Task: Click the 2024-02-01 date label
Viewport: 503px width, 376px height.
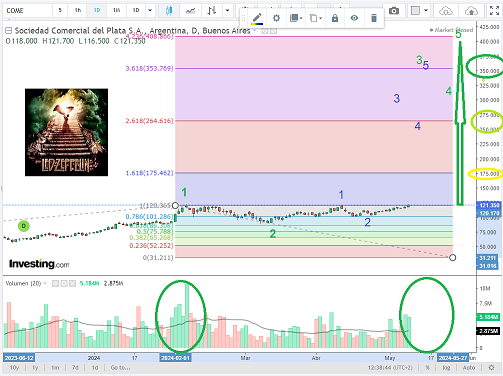Action: [x=175, y=358]
